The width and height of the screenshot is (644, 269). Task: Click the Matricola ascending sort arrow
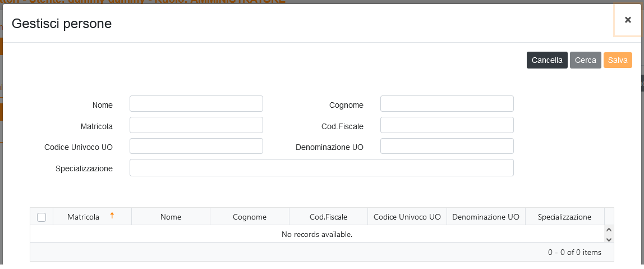(112, 216)
